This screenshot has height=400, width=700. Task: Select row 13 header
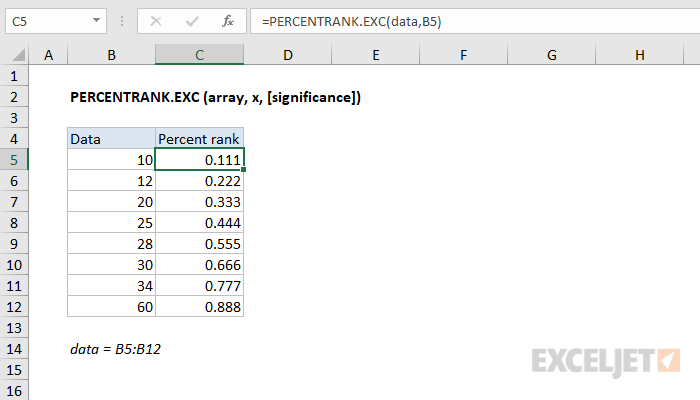point(14,328)
